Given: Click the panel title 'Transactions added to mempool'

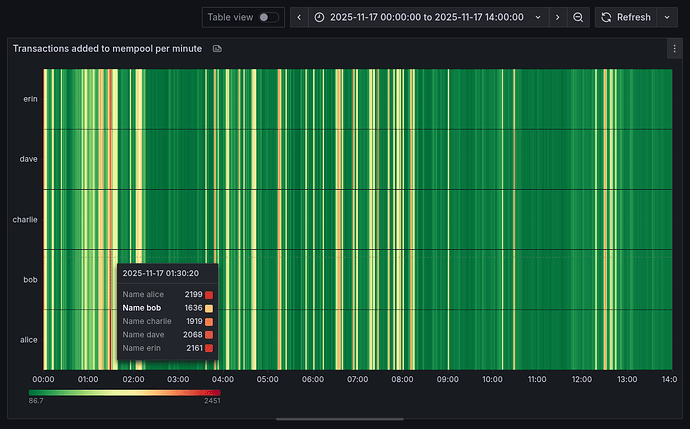Looking at the screenshot, I should (x=106, y=48).
